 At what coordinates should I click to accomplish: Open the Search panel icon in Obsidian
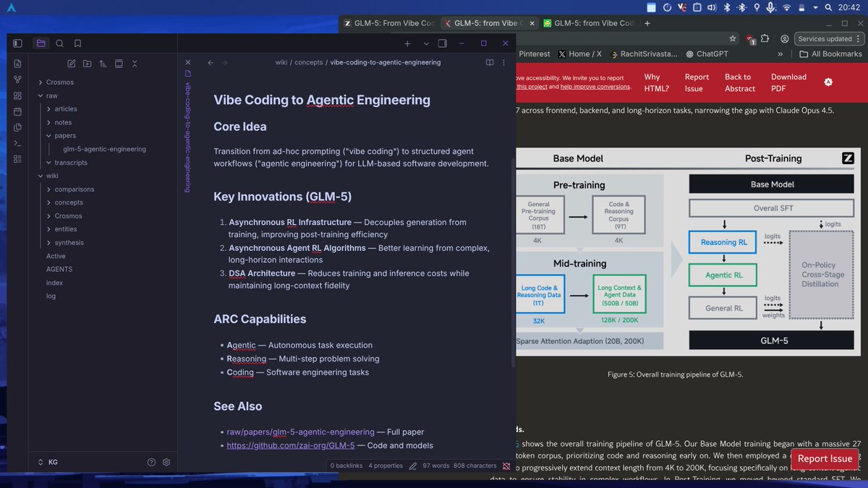coord(59,43)
